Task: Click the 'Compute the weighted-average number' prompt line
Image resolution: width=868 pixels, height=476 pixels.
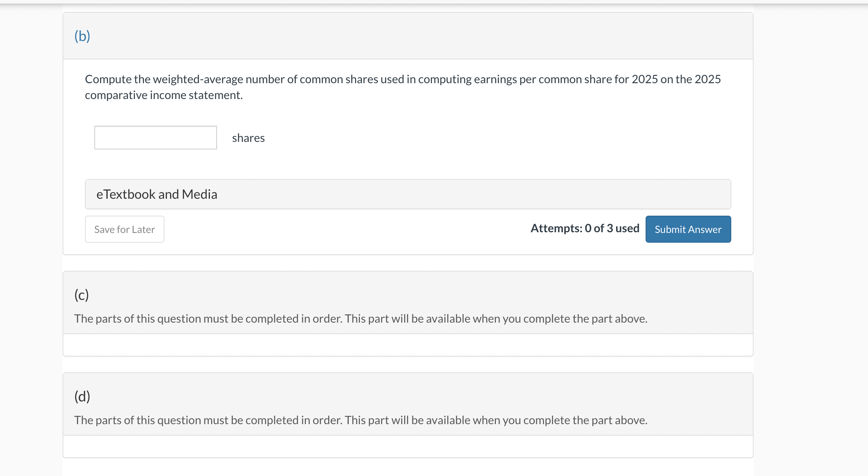Action: [x=402, y=79]
